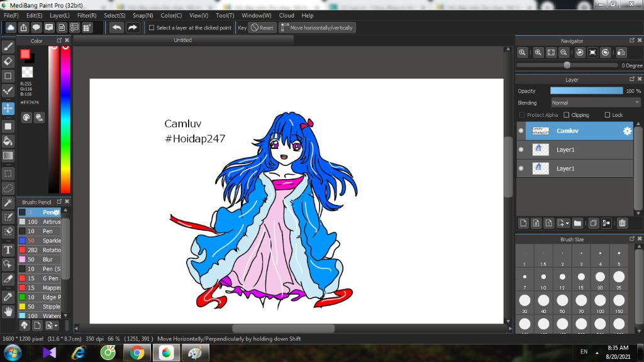Hide the Camluv layer visibility dot
Screen dimensions: 644x362
click(521, 131)
